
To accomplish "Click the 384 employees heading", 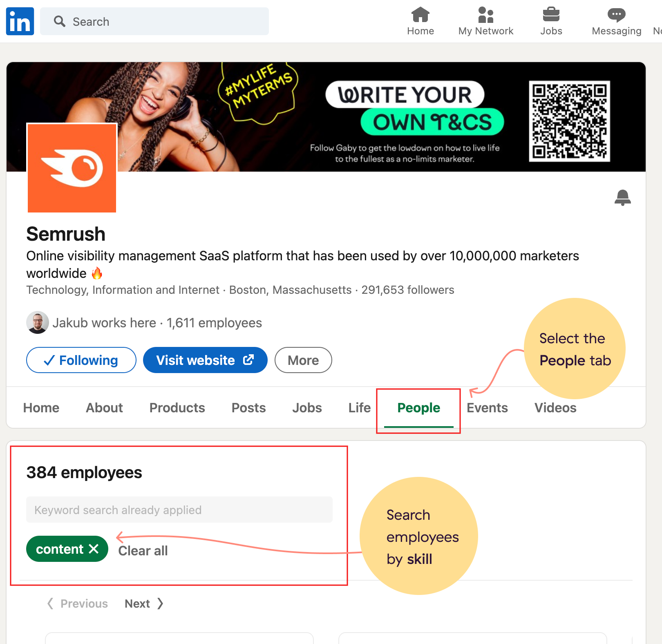I will 84,472.
